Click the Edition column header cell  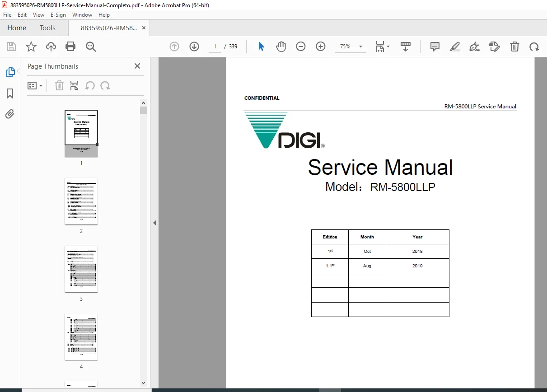pos(330,237)
